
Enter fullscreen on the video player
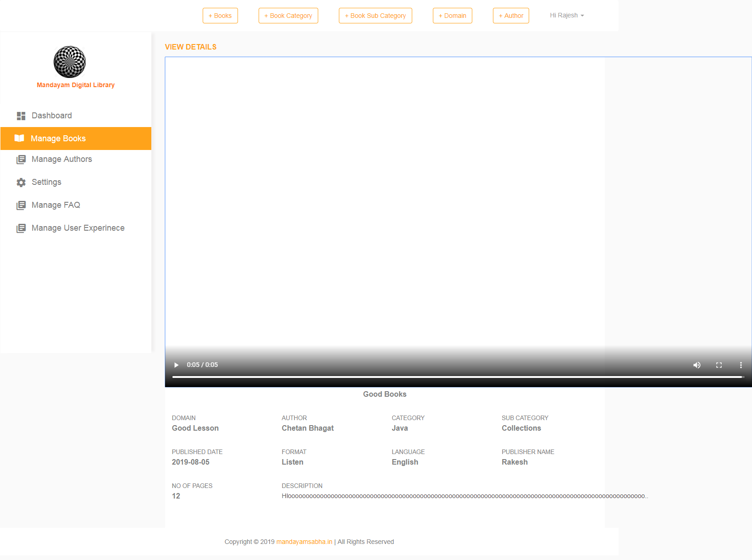pyautogui.click(x=719, y=365)
